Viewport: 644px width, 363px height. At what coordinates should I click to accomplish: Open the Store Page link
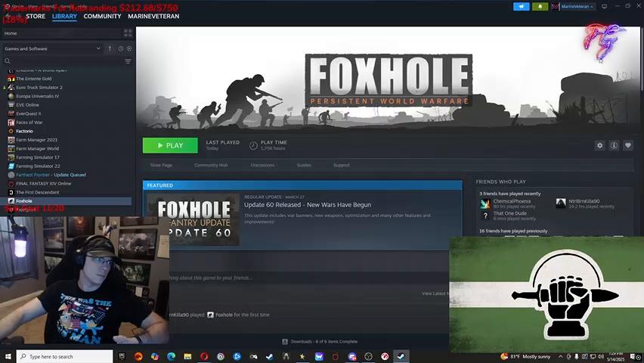(x=161, y=166)
